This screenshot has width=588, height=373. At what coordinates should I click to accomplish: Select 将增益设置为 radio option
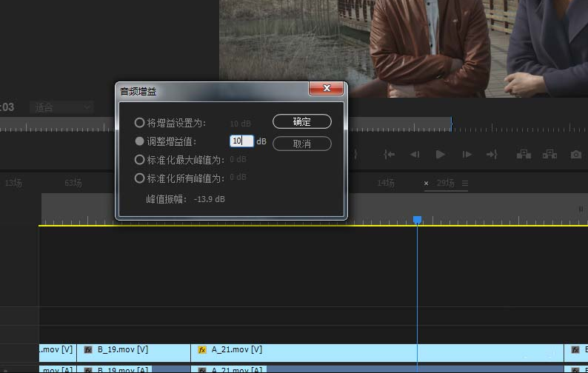(139, 123)
